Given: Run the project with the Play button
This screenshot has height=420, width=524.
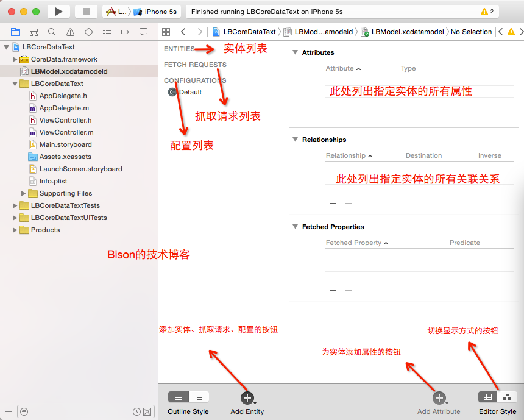Looking at the screenshot, I should coord(58,12).
